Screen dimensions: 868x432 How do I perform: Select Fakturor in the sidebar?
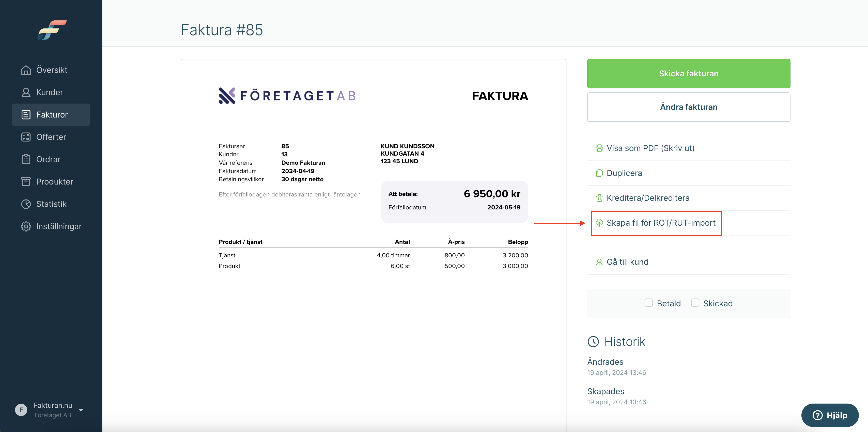point(51,115)
